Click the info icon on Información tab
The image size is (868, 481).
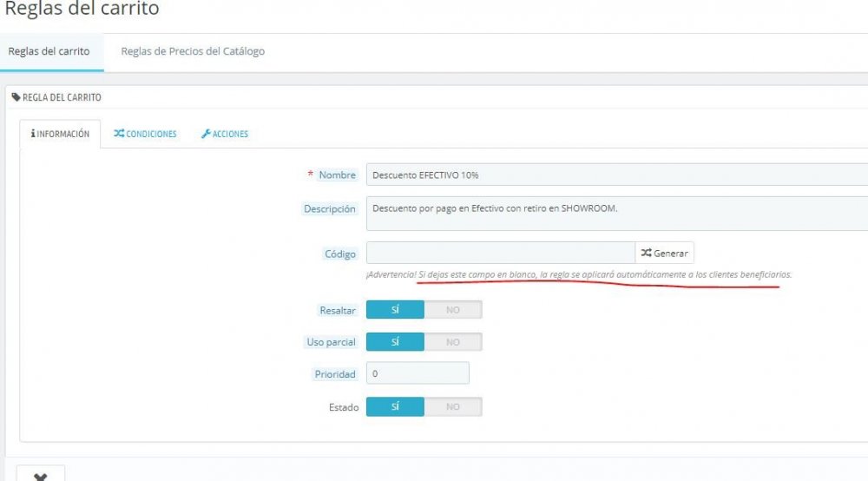click(33, 134)
